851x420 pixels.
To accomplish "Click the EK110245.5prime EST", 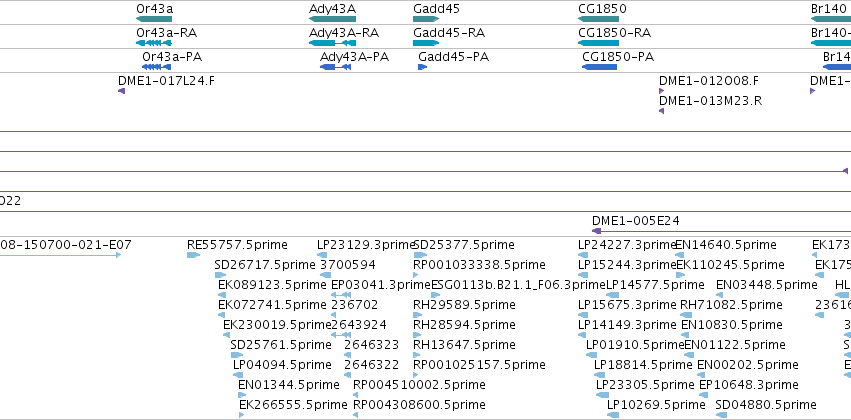I will (681, 275).
